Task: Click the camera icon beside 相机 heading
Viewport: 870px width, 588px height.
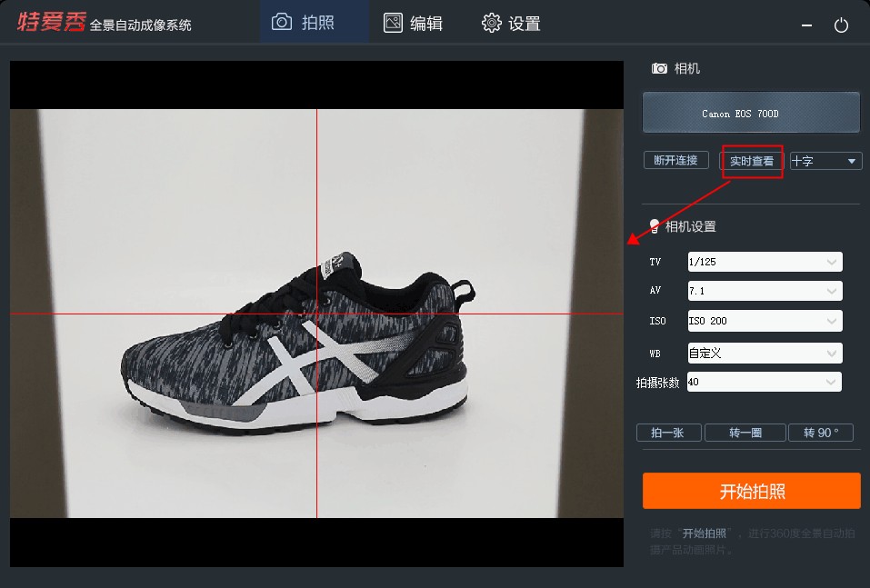Action: 659,68
